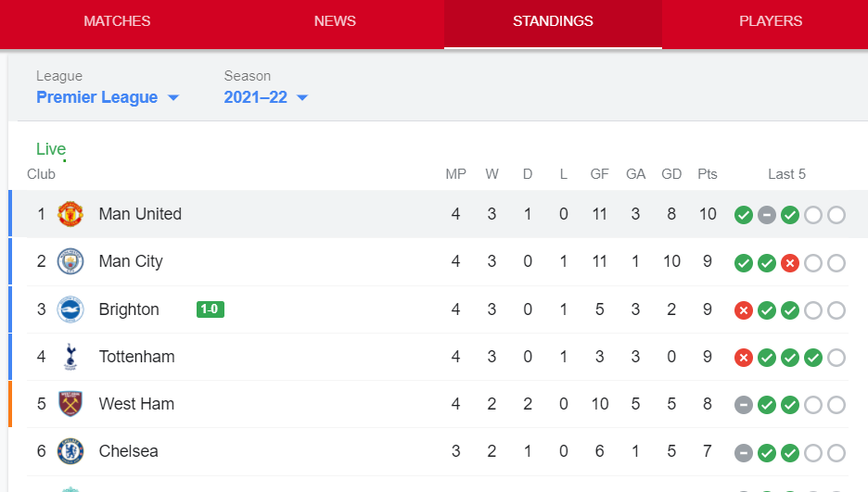Click Tottenham's fourth green win icon
This screenshot has width=868, height=492.
(813, 358)
